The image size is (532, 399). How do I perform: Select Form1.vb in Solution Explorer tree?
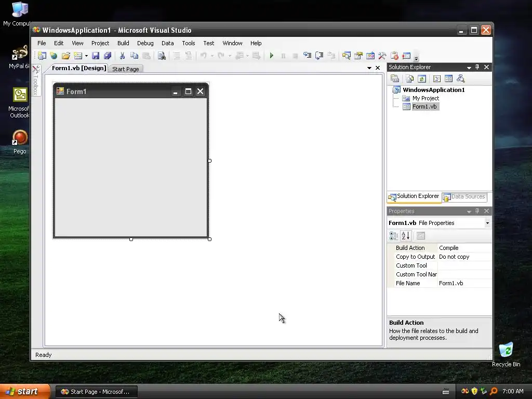click(x=424, y=107)
